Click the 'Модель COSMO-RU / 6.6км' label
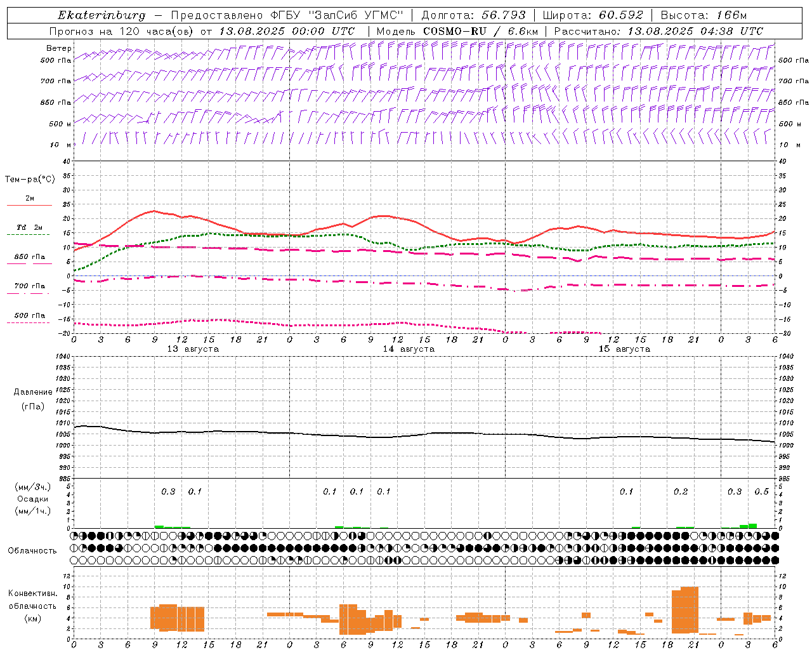This screenshot has width=812, height=650. (457, 31)
